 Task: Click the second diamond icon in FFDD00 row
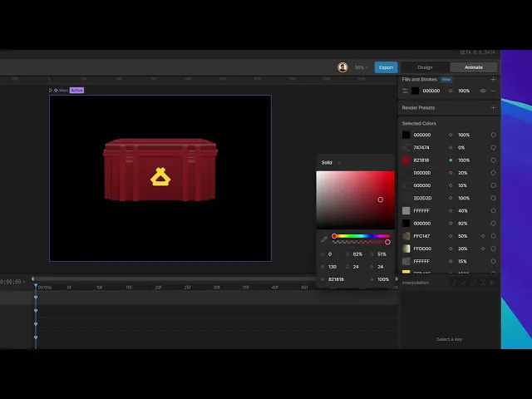pos(483,249)
